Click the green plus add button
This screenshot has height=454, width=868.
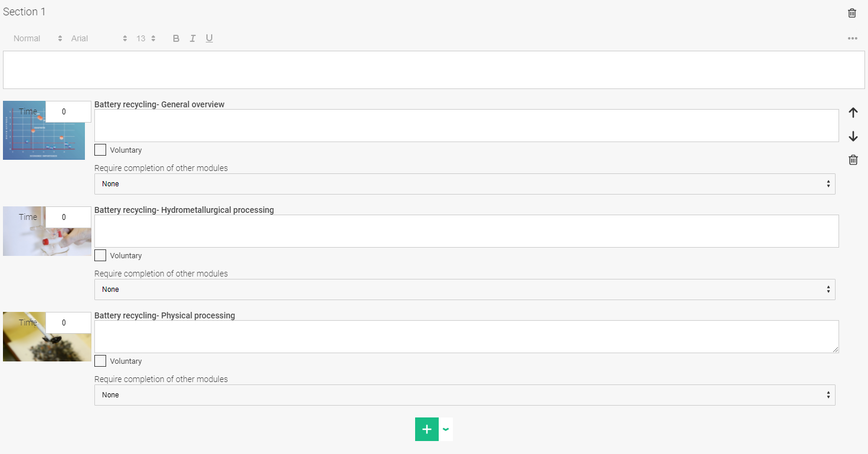(427, 429)
